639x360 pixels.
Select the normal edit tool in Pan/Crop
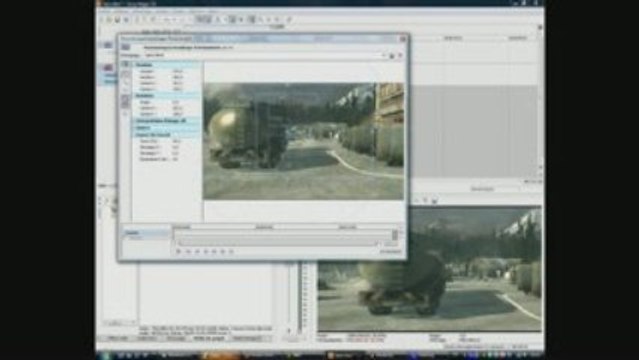point(126,74)
